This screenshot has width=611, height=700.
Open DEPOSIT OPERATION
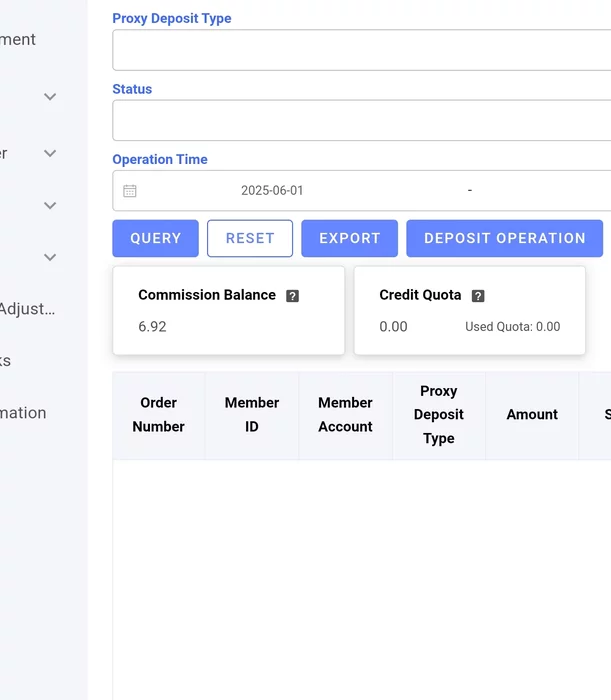point(504,238)
